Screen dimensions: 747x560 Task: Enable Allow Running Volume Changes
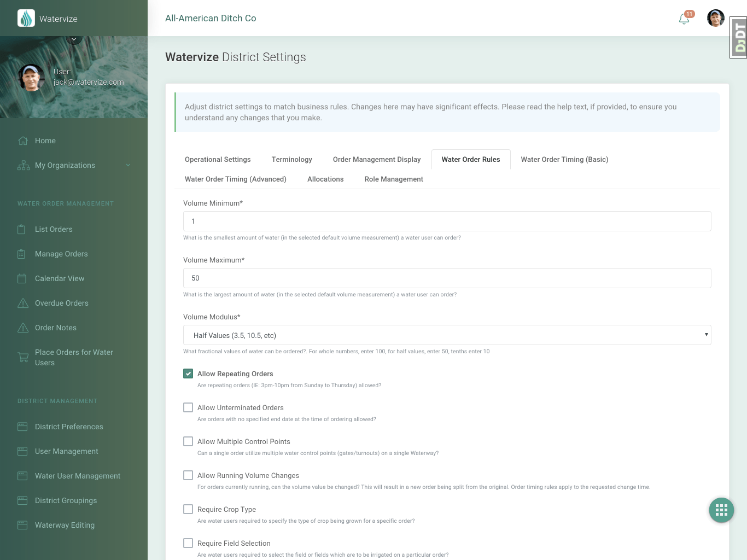[x=188, y=475]
